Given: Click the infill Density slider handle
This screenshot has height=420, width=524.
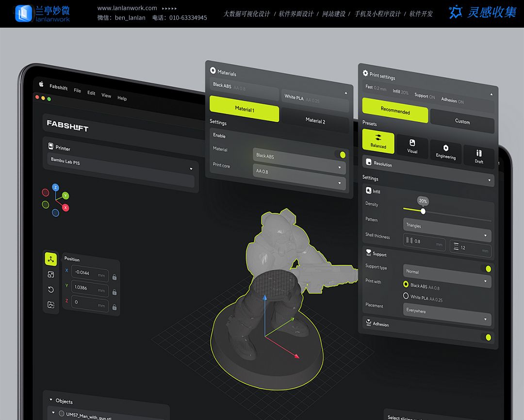Looking at the screenshot, I should pos(423,211).
